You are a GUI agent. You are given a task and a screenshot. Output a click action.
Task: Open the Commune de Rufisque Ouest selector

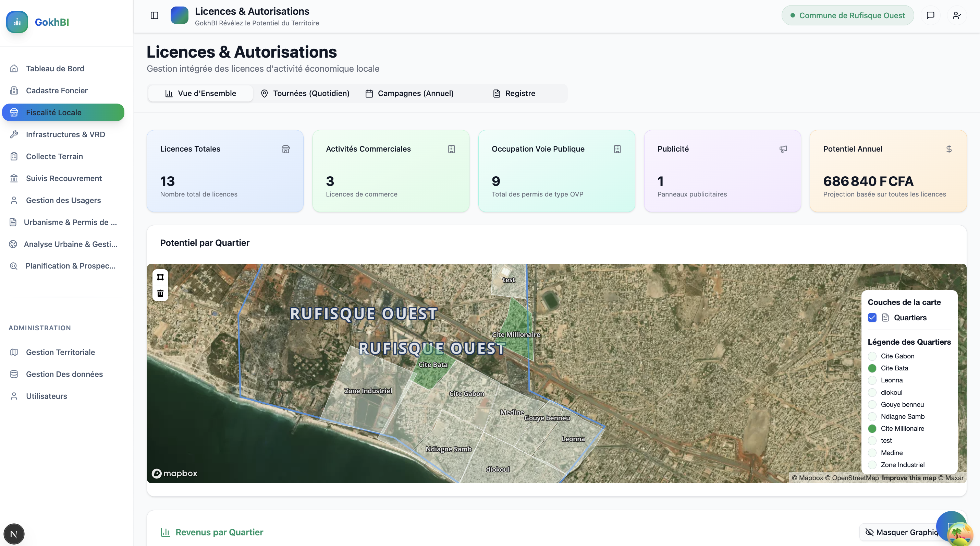click(847, 16)
